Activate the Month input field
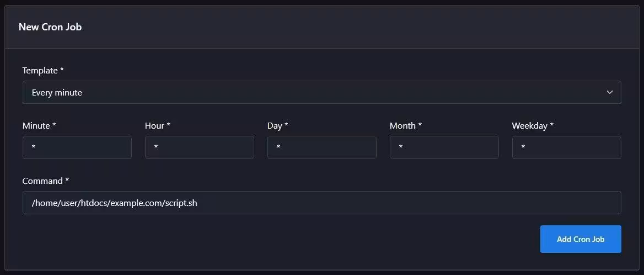 tap(444, 147)
